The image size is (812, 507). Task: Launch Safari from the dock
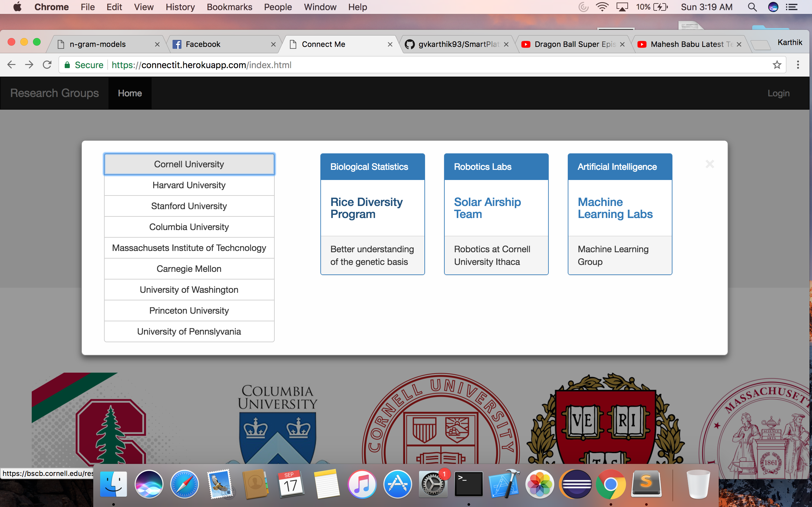[x=184, y=484]
